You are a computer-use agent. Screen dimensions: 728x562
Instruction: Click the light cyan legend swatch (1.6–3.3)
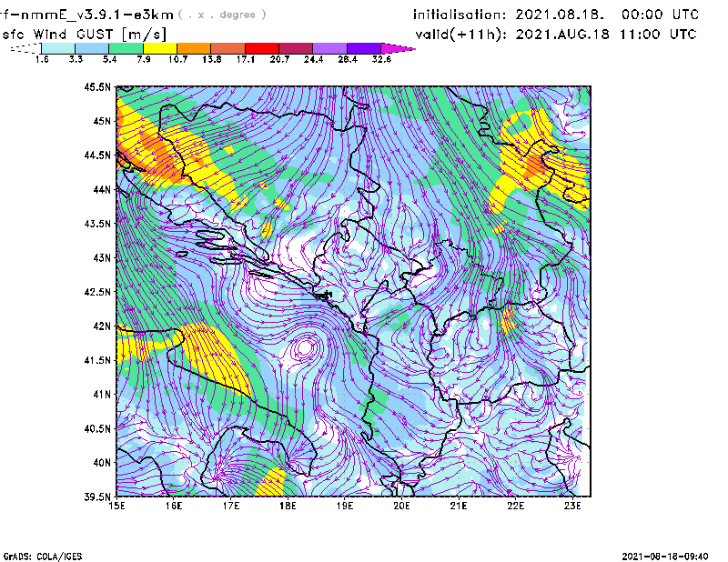58,48
